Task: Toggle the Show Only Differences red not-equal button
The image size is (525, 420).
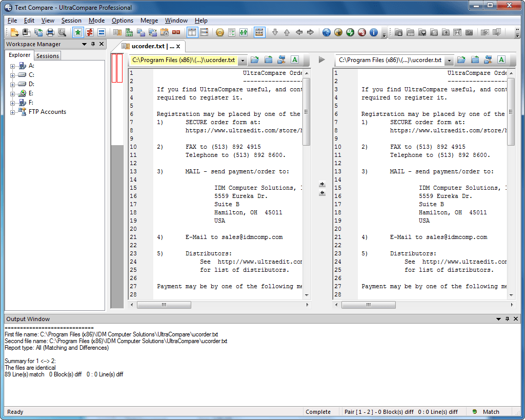Action: [89, 32]
